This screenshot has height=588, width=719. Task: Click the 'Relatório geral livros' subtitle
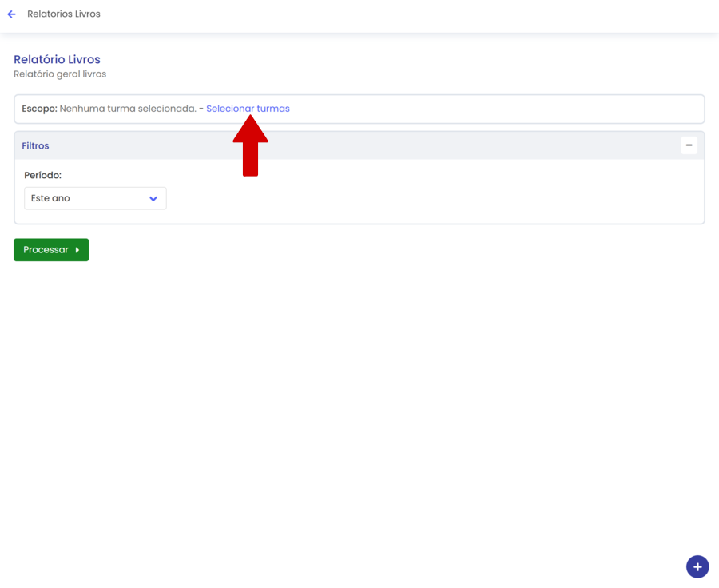(60, 74)
